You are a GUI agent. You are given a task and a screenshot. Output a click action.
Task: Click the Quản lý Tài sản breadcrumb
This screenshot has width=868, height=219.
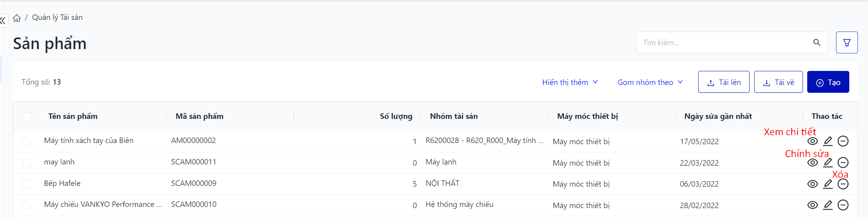[57, 18]
